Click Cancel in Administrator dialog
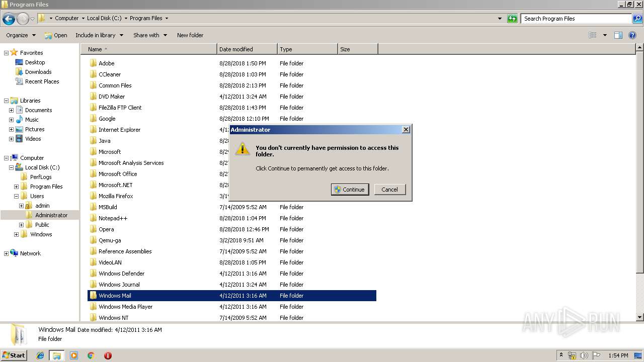Image resolution: width=644 pixels, height=362 pixels. tap(389, 190)
